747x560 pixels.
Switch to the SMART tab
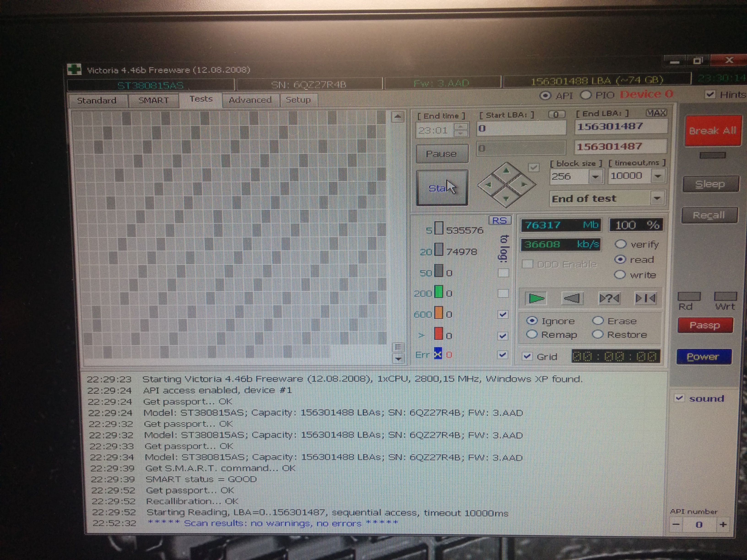pyautogui.click(x=153, y=101)
